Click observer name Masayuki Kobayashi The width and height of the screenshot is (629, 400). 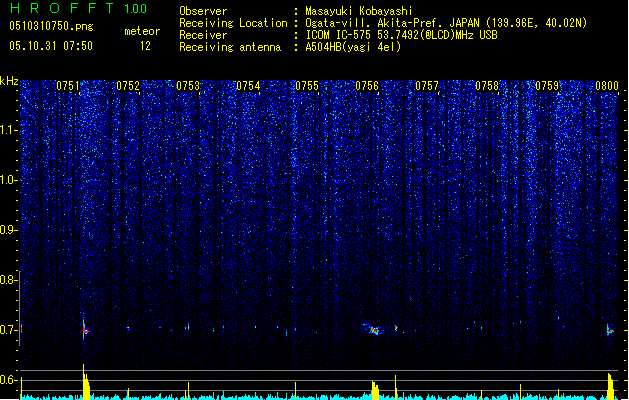click(359, 11)
